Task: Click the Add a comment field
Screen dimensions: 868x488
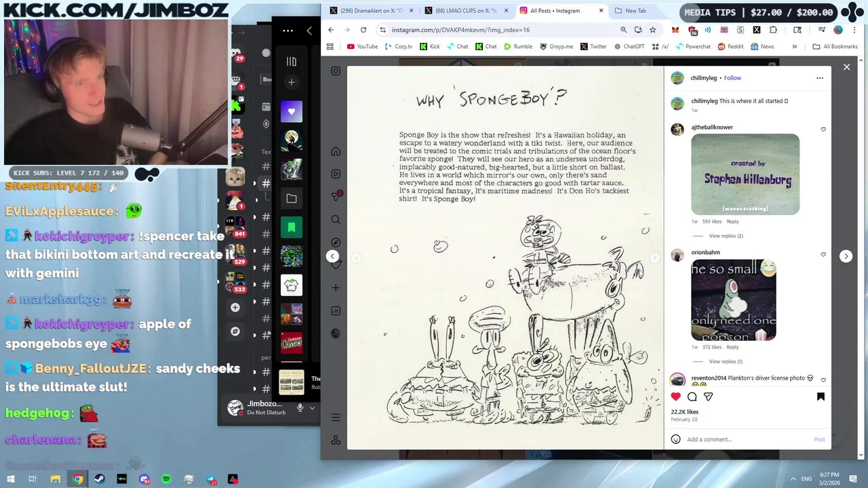Action: (746, 439)
